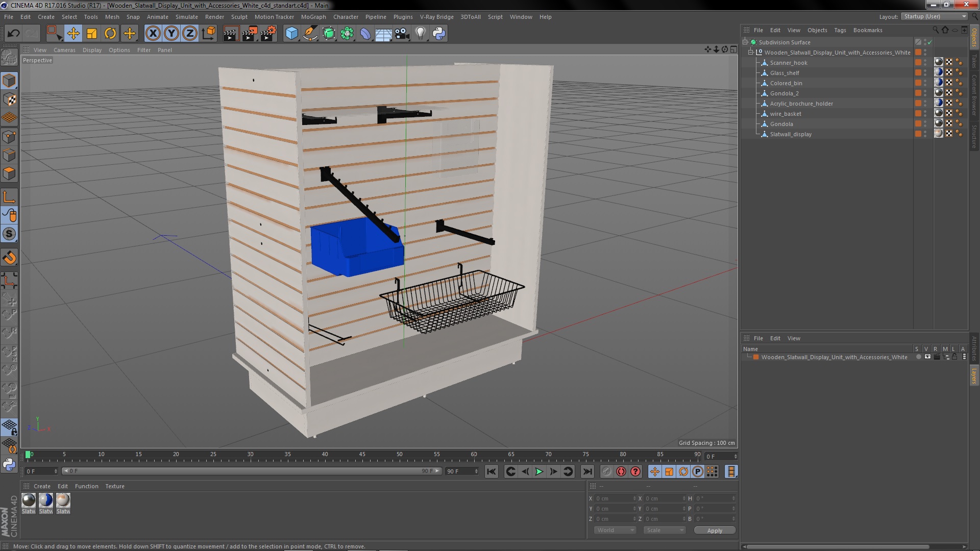This screenshot has height=551, width=980.
Task: Toggle visibility dots for Gondola
Action: click(925, 124)
